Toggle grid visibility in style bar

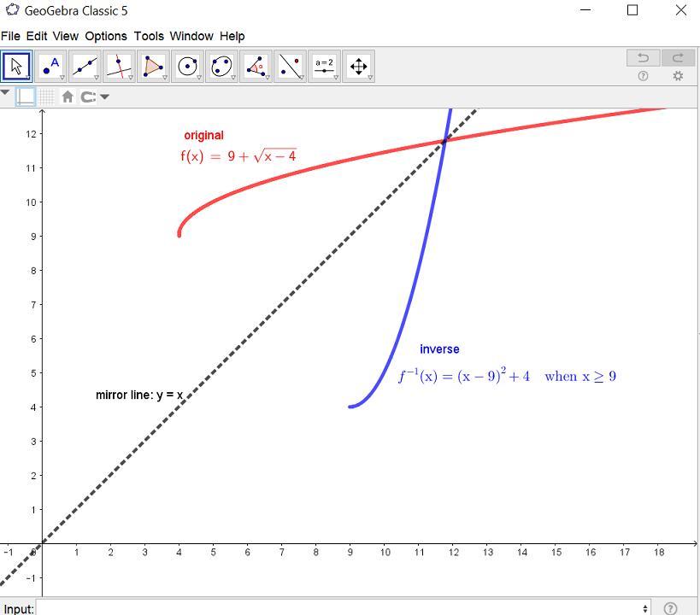point(46,97)
